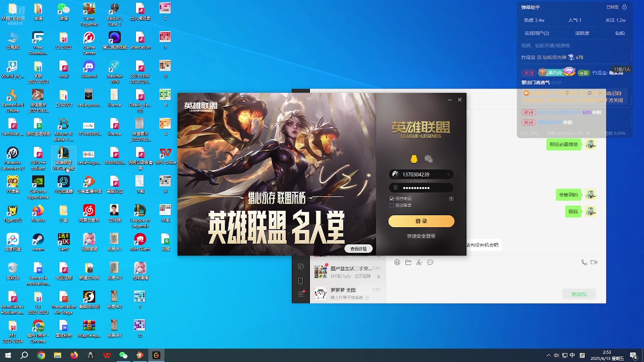Open Mount & Blade II desktop shortcut
This screenshot has width=644, height=362.
coord(63,130)
